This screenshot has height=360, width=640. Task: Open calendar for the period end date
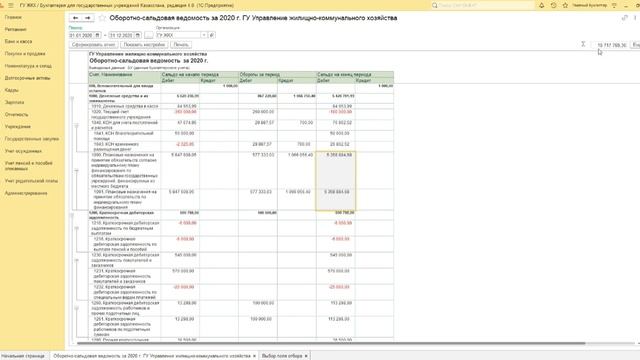(138, 35)
